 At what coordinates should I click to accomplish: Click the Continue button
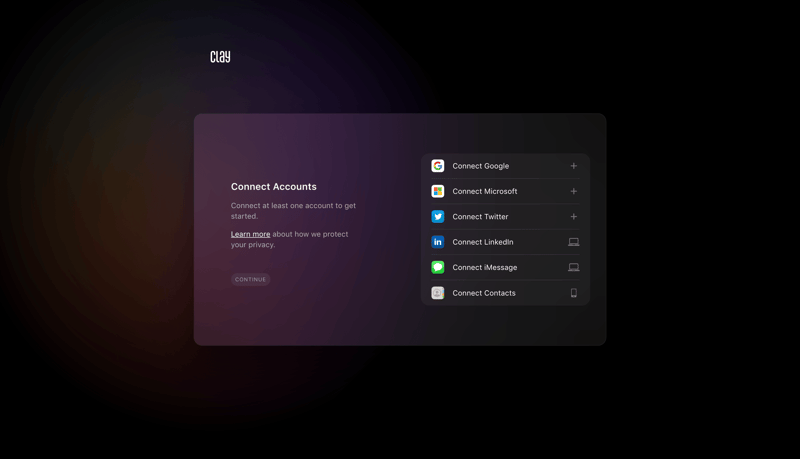[251, 279]
